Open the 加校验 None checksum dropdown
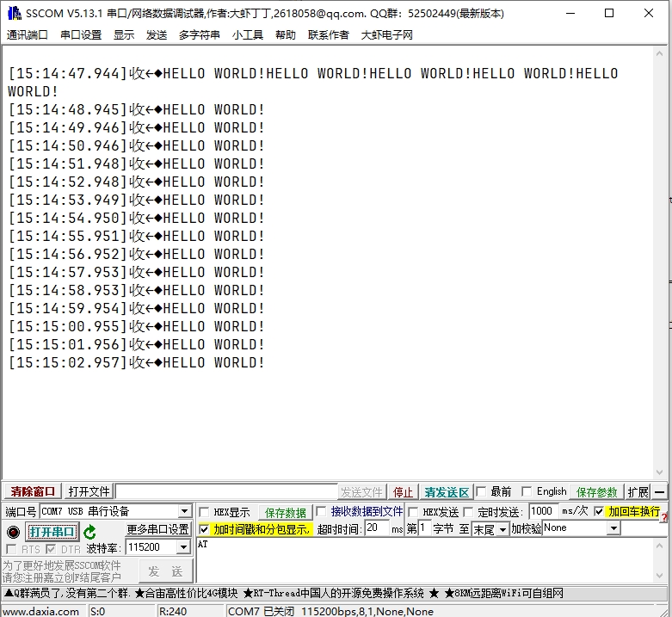The image size is (672, 617). [613, 528]
